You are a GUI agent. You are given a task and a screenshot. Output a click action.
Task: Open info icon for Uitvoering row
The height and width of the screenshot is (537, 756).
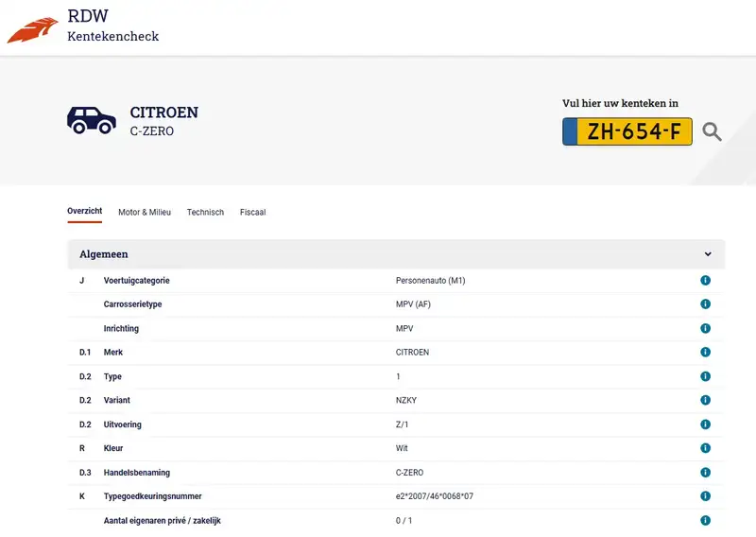tap(705, 424)
